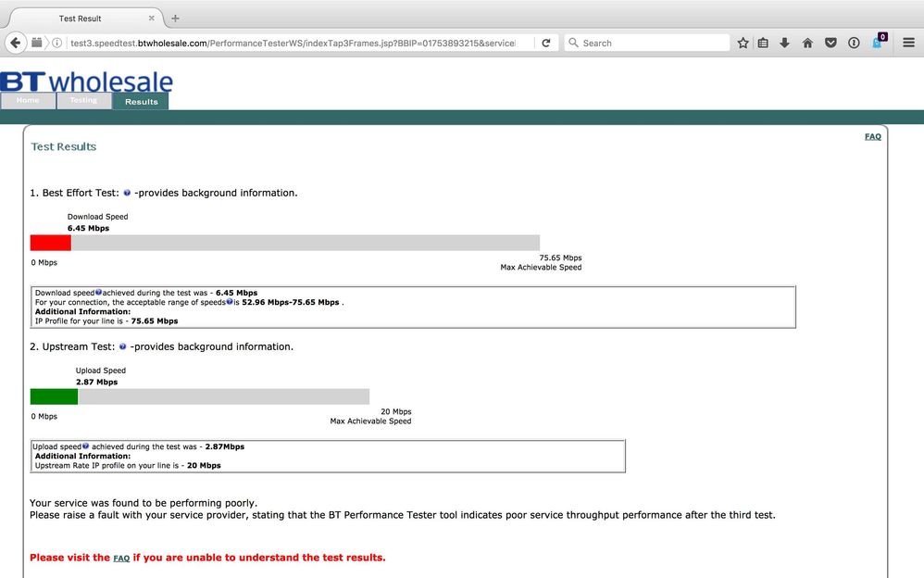
Task: Open the FAQ link at top right
Action: tap(873, 136)
